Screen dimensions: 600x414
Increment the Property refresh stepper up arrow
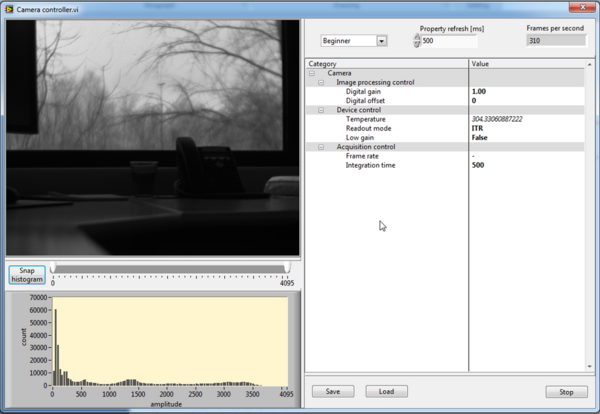417,37
